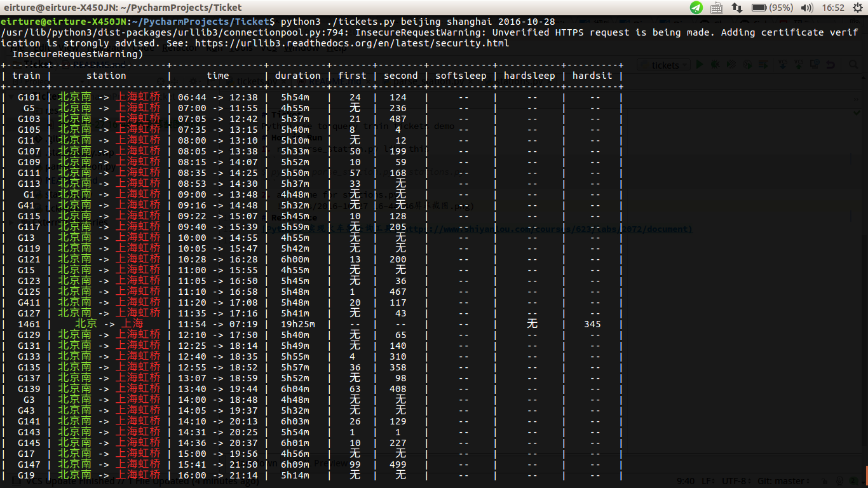Click train number G133
The image size is (868, 488).
(x=29, y=356)
